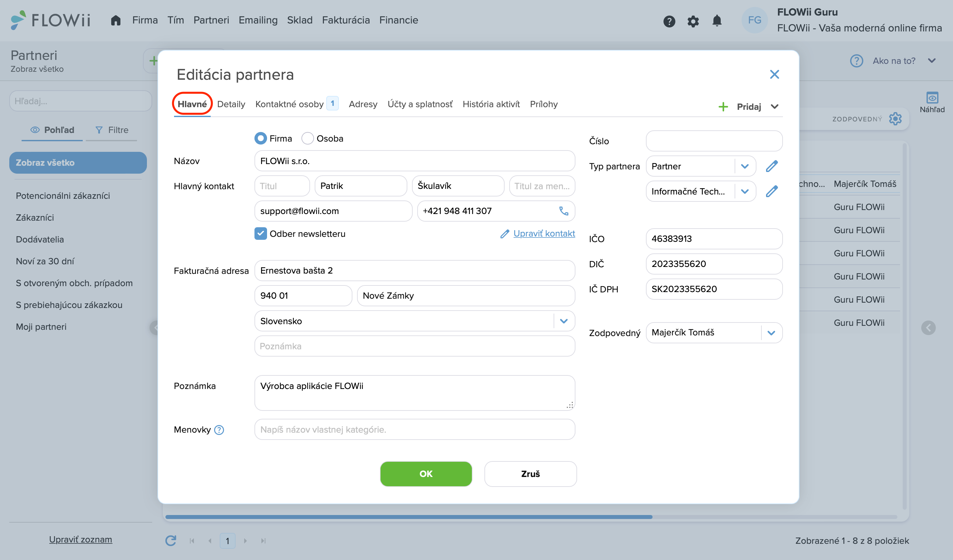Focus the Menovky category field
The height and width of the screenshot is (560, 953).
coord(415,430)
